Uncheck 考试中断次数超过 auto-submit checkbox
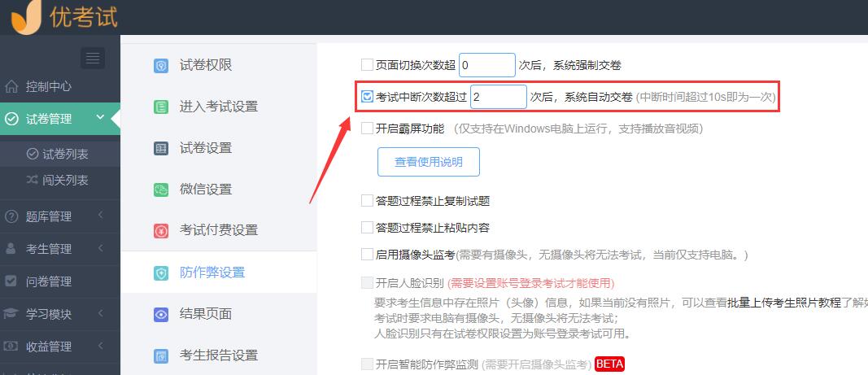The image size is (868, 375). [367, 97]
